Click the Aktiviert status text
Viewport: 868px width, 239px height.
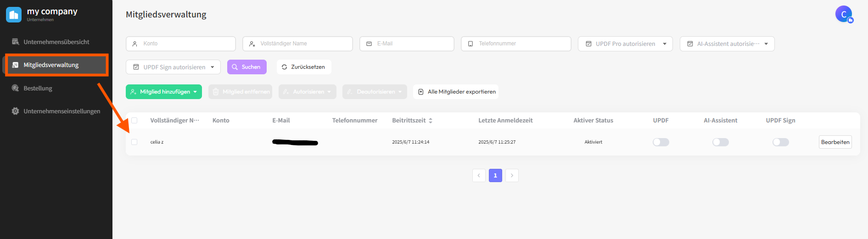(x=594, y=142)
